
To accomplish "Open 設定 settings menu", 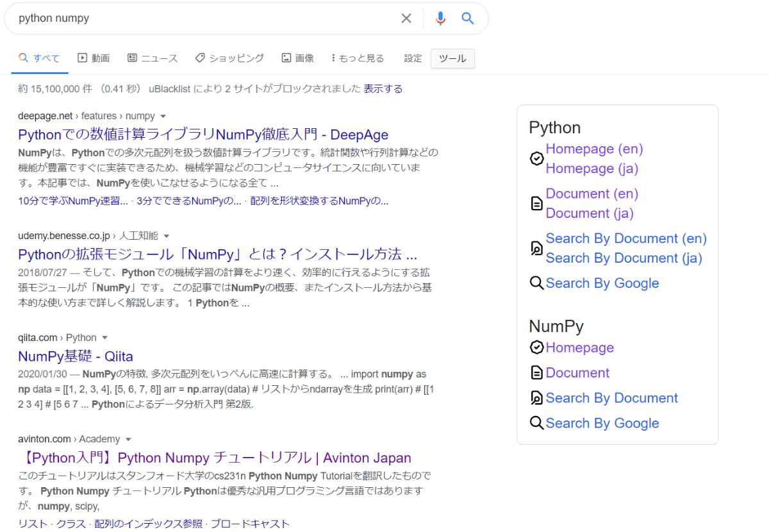I will pos(413,58).
